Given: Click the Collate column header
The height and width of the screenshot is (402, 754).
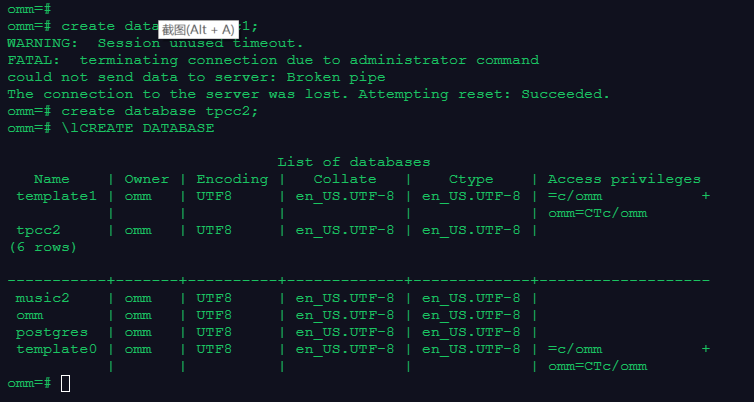Looking at the screenshot, I should point(345,179).
